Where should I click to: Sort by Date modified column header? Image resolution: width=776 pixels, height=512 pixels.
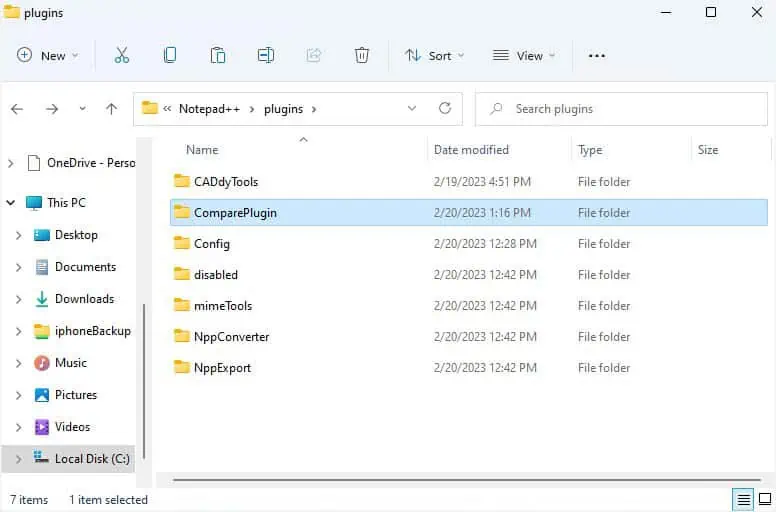[471, 150]
